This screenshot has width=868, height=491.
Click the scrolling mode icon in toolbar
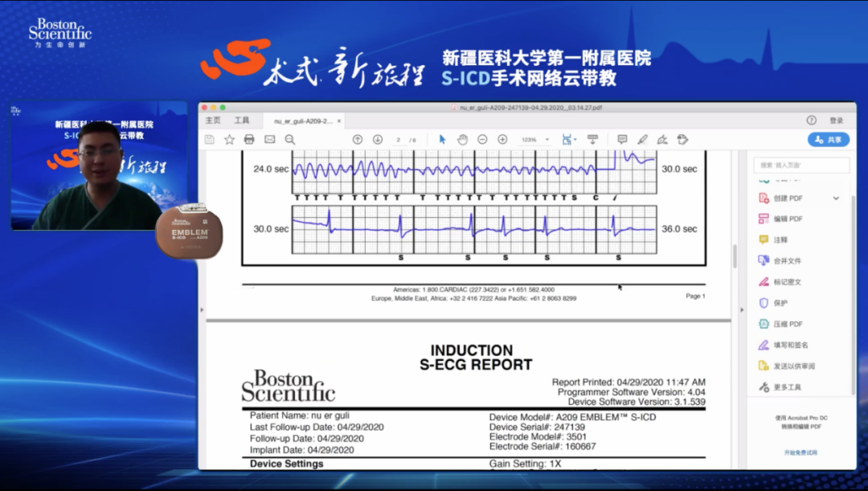click(592, 140)
